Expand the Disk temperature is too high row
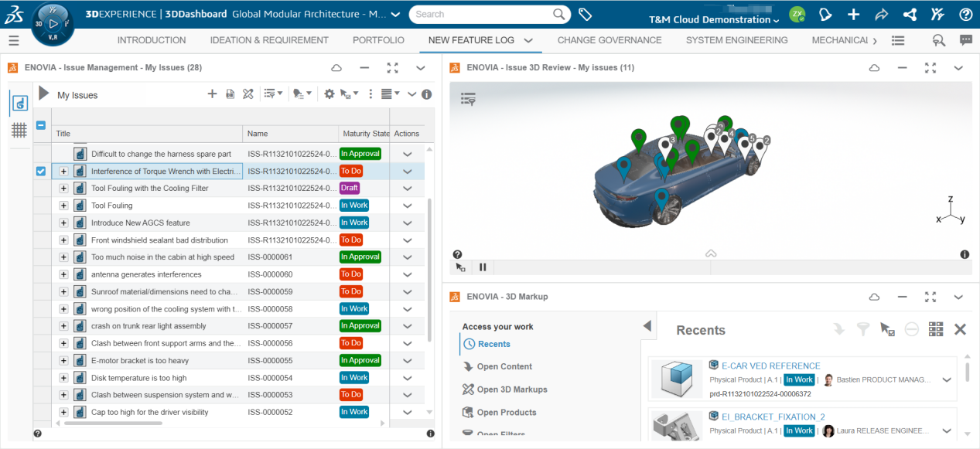The width and height of the screenshot is (980, 449). pos(64,378)
